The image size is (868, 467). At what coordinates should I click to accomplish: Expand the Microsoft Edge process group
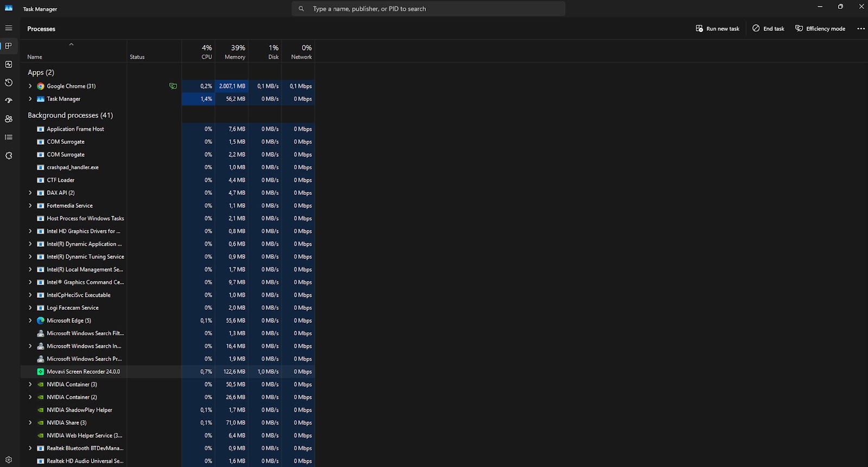point(30,321)
